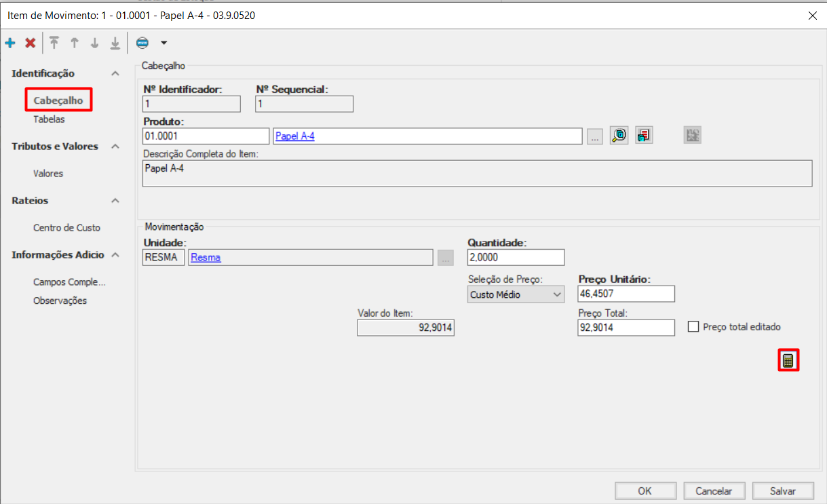Click the product search magnifier icon
The height and width of the screenshot is (504, 827).
coord(619,136)
